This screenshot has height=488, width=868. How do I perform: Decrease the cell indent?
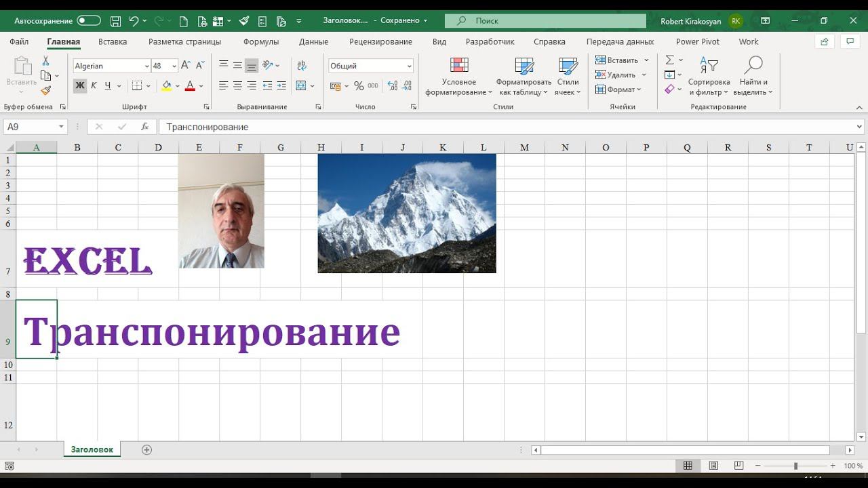tap(267, 86)
